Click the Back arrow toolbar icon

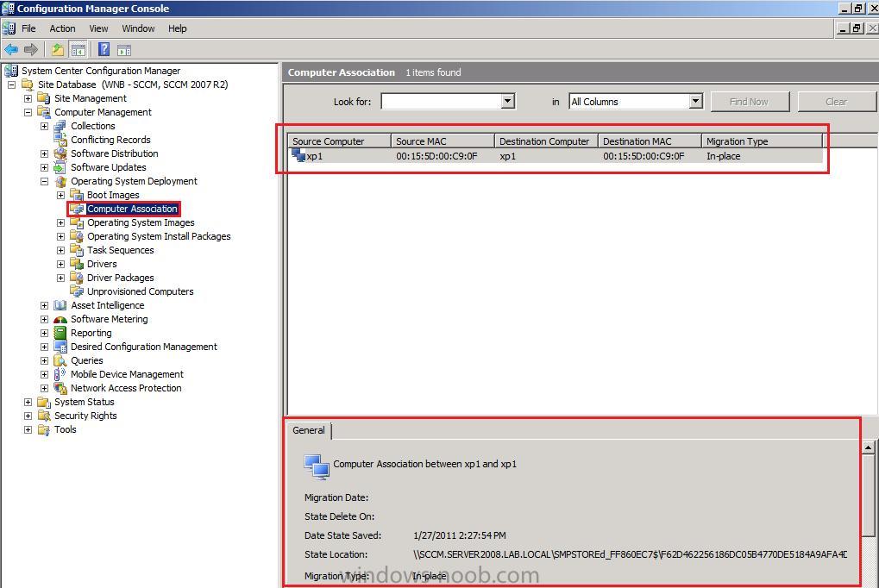point(11,50)
